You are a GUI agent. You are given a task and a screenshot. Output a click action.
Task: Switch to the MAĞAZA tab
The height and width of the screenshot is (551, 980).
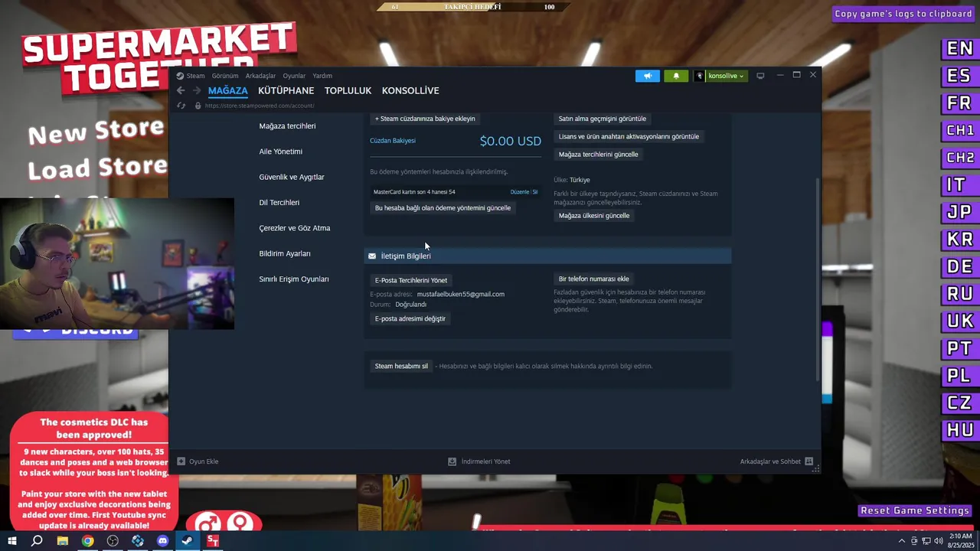pos(227,90)
